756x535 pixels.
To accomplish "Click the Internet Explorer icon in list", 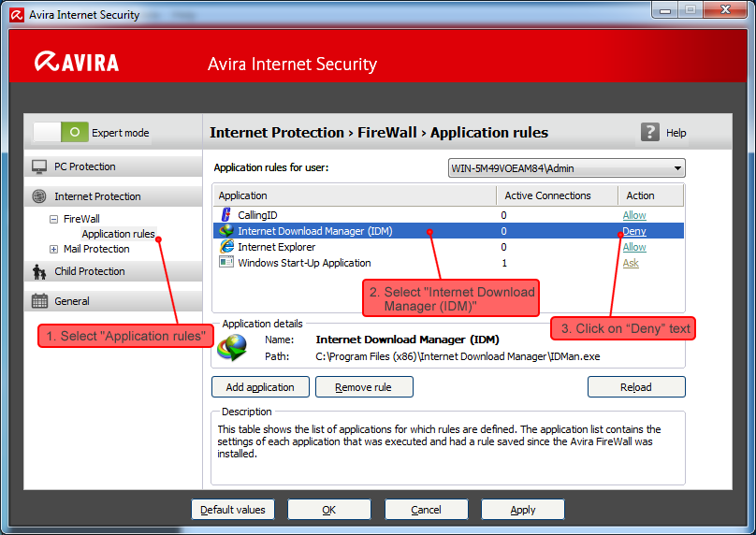I will point(225,247).
